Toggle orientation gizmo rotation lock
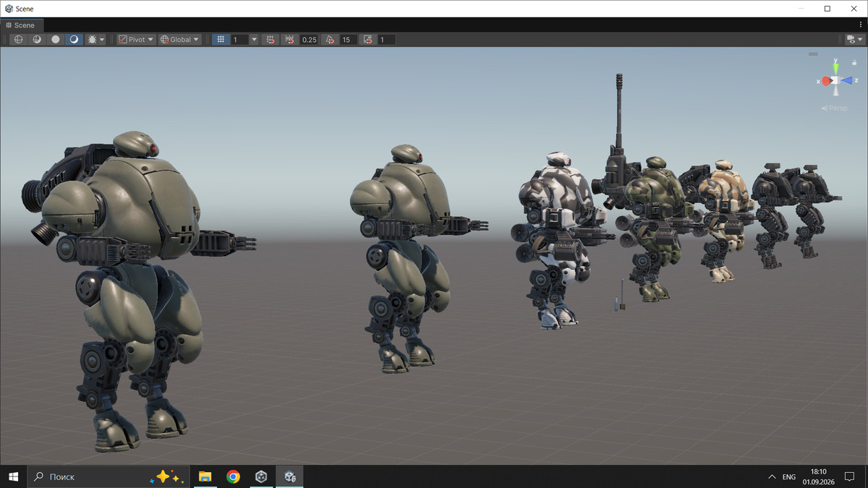The image size is (868, 488). pos(854,63)
